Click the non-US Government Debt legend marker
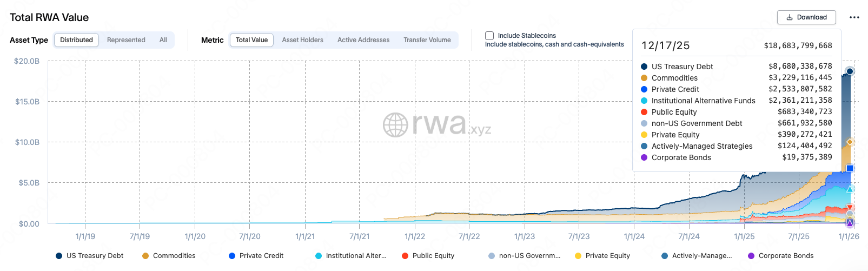The width and height of the screenshot is (868, 271). click(492, 256)
